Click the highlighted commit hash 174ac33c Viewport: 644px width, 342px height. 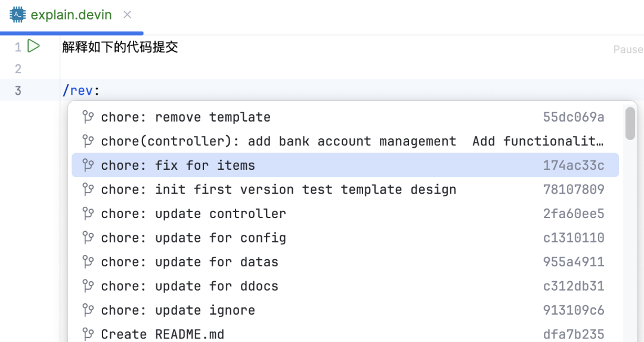pos(574,165)
